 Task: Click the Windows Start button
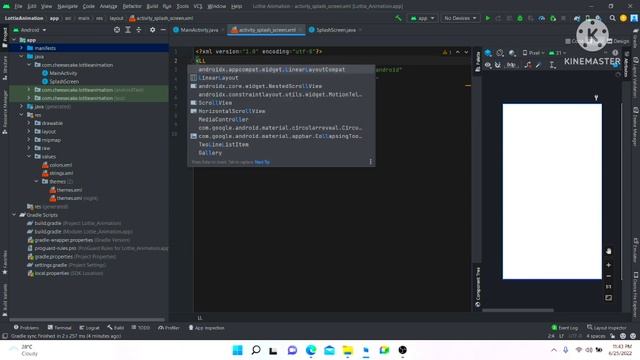pos(237,350)
